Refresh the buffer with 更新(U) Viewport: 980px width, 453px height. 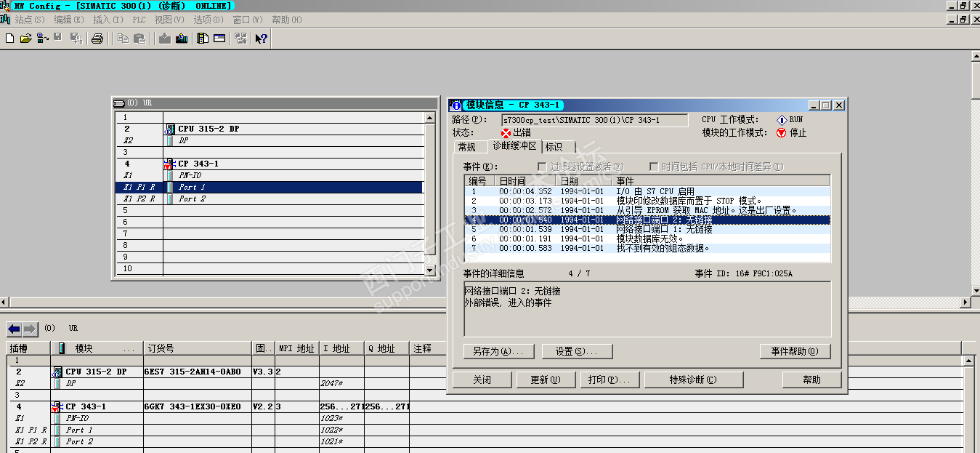pyautogui.click(x=545, y=380)
